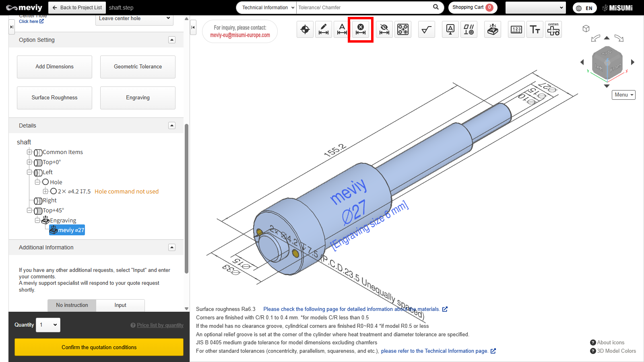644x362 pixels.
Task: Open the 6VIEWS download tool
Action: click(553, 29)
